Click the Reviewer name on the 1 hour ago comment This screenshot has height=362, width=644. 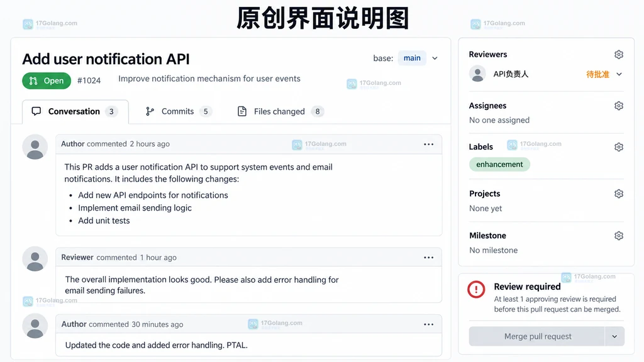click(77, 257)
